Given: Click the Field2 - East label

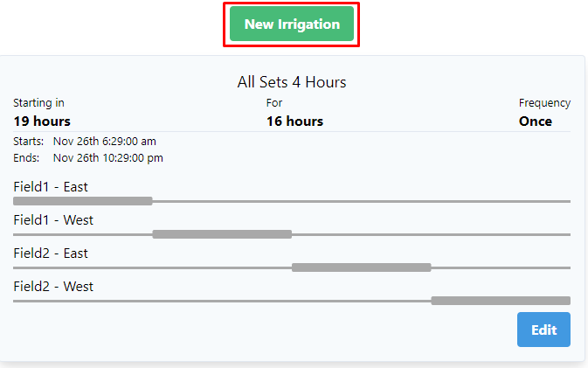Looking at the screenshot, I should click(51, 253).
